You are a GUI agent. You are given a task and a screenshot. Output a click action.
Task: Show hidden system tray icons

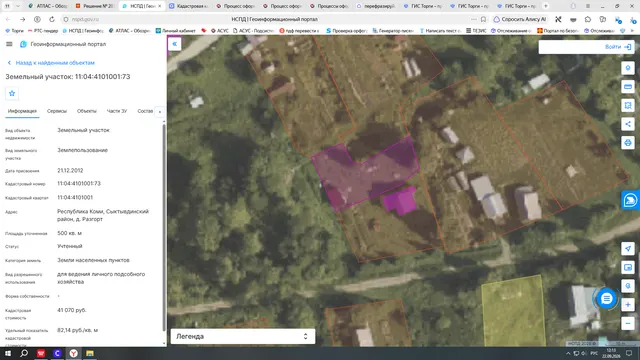[x=568, y=353]
